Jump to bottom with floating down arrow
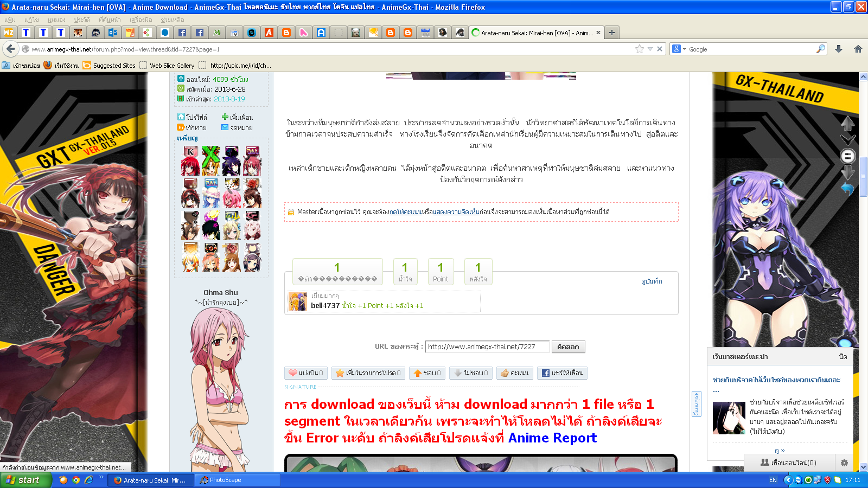868x488 pixels. click(848, 172)
